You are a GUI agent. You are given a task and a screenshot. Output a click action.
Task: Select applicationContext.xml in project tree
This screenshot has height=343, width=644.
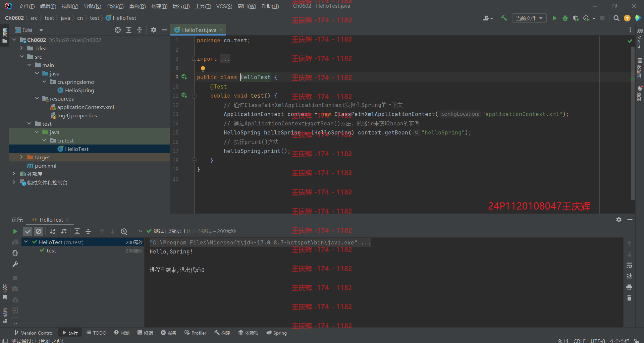86,107
